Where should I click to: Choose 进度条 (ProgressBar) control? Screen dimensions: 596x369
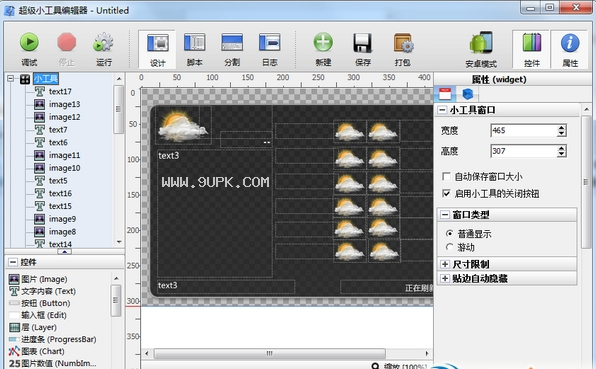click(x=53, y=339)
